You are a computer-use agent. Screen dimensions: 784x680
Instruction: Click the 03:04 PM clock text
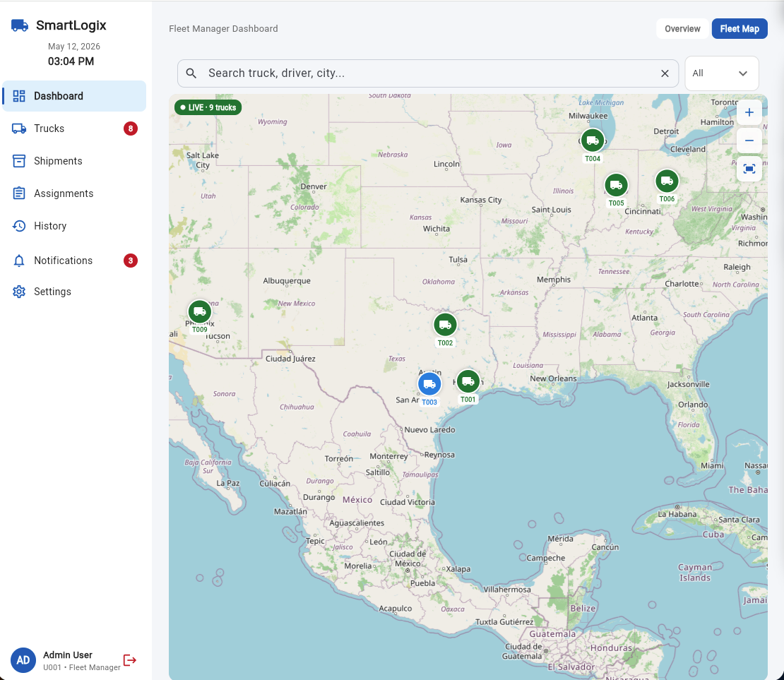(x=71, y=61)
